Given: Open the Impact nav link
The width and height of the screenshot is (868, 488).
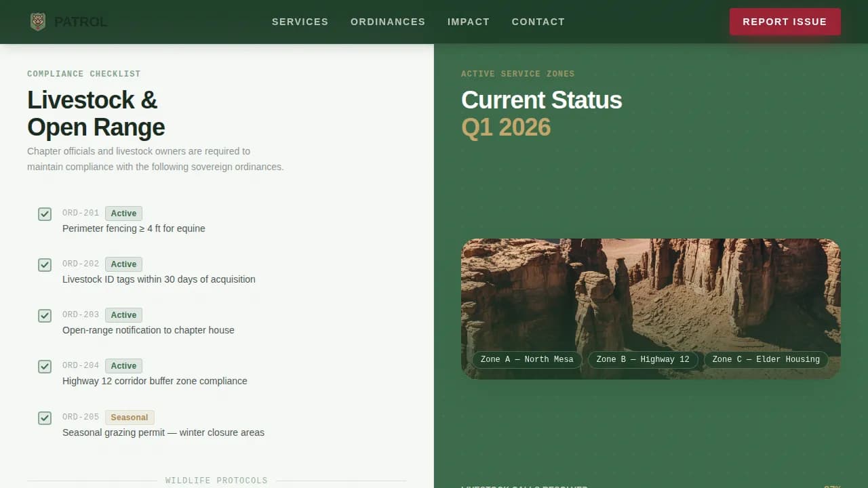Looking at the screenshot, I should pos(469,22).
